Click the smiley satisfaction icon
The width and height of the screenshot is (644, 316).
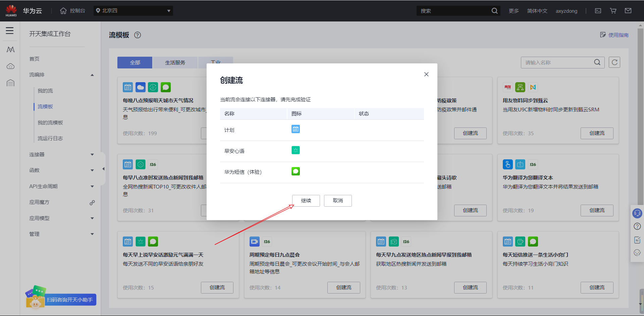point(637,253)
